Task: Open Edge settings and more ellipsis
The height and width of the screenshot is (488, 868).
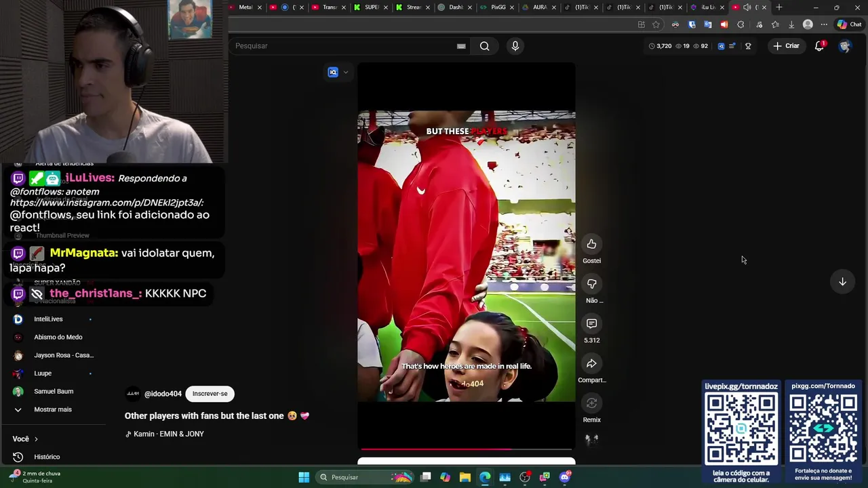Action: pyautogui.click(x=824, y=24)
